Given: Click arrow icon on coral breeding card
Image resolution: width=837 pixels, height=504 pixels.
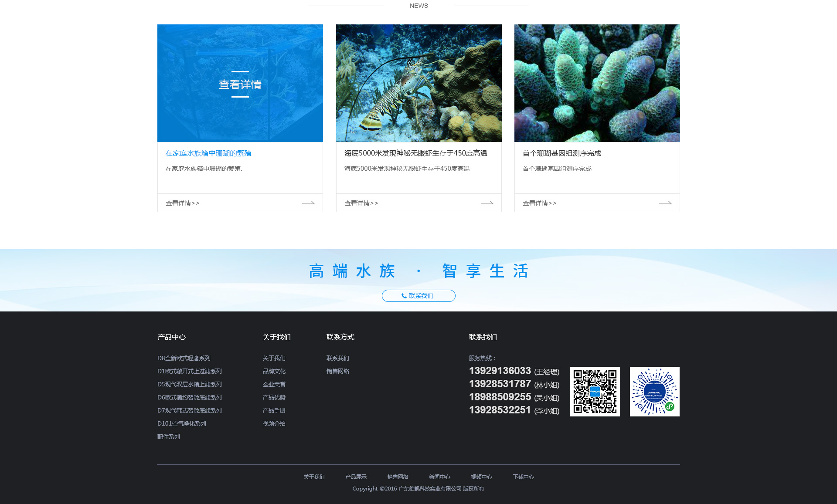Looking at the screenshot, I should tap(308, 203).
